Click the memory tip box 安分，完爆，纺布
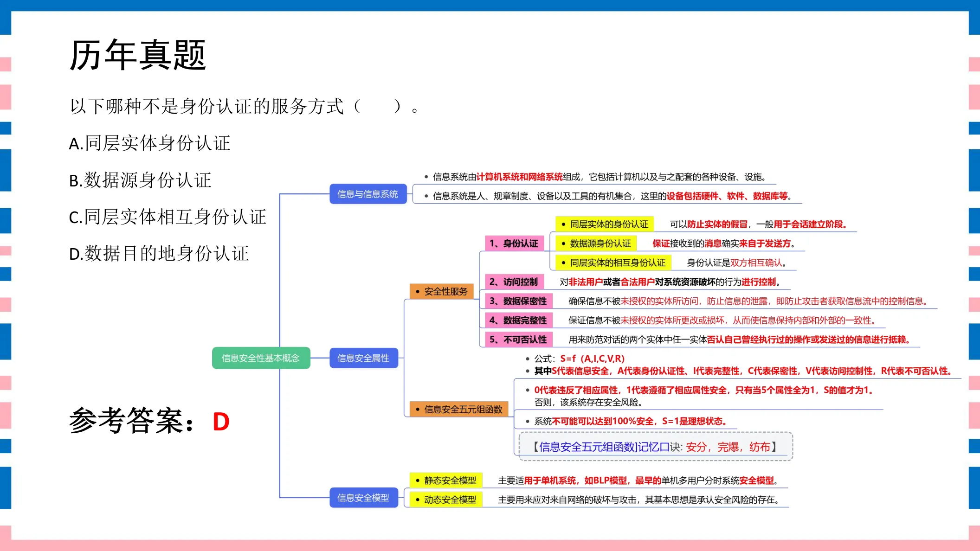 656,447
